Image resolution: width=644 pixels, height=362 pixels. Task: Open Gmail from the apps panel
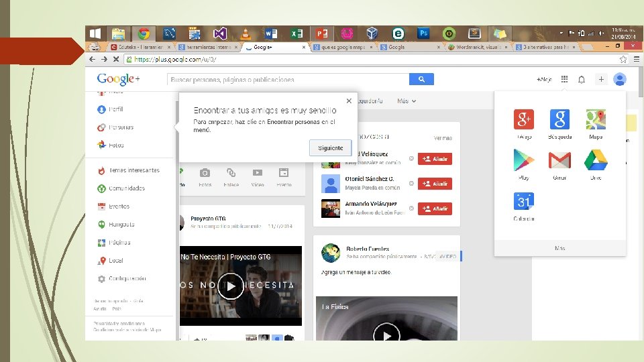pyautogui.click(x=559, y=160)
